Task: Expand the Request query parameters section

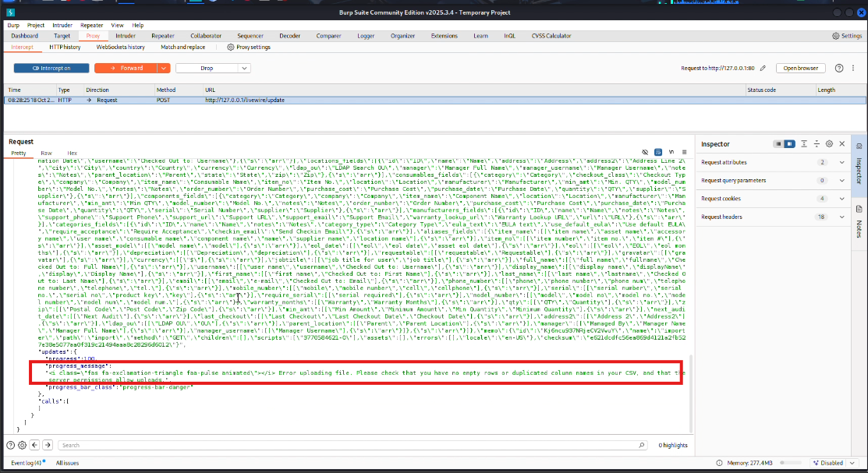Action: pyautogui.click(x=773, y=180)
